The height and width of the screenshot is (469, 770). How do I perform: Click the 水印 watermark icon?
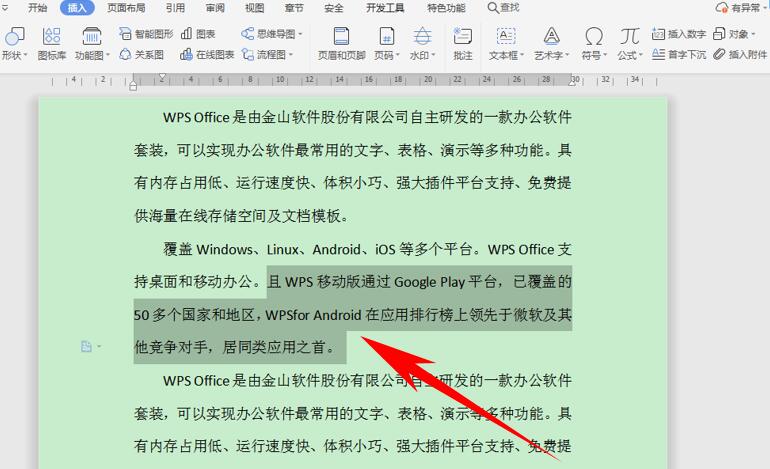coord(422,37)
